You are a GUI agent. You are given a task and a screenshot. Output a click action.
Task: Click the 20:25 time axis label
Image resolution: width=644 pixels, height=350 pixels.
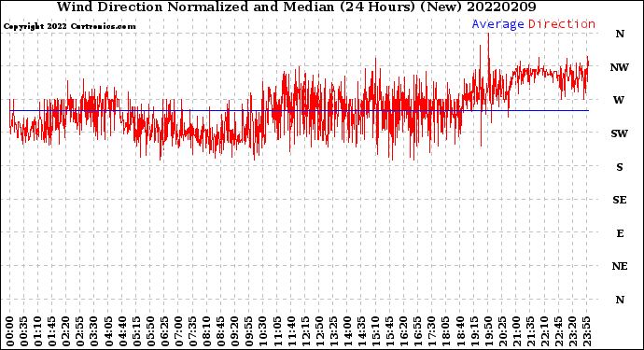click(502, 331)
